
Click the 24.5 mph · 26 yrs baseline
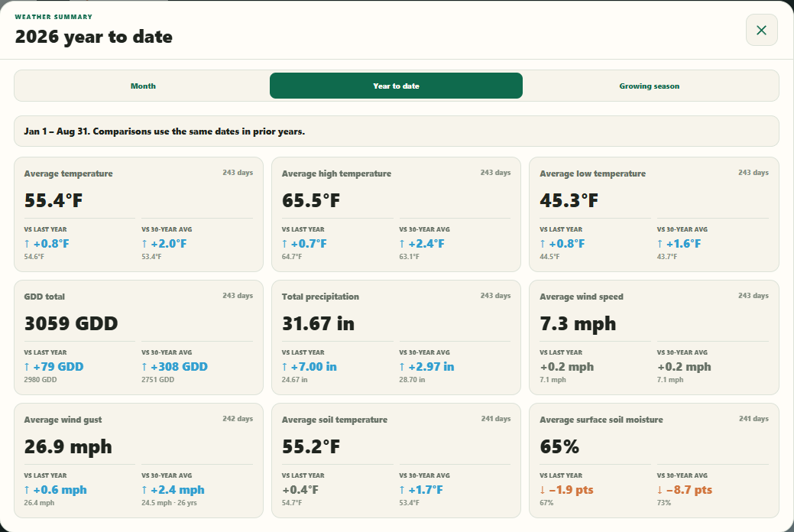[169, 503]
